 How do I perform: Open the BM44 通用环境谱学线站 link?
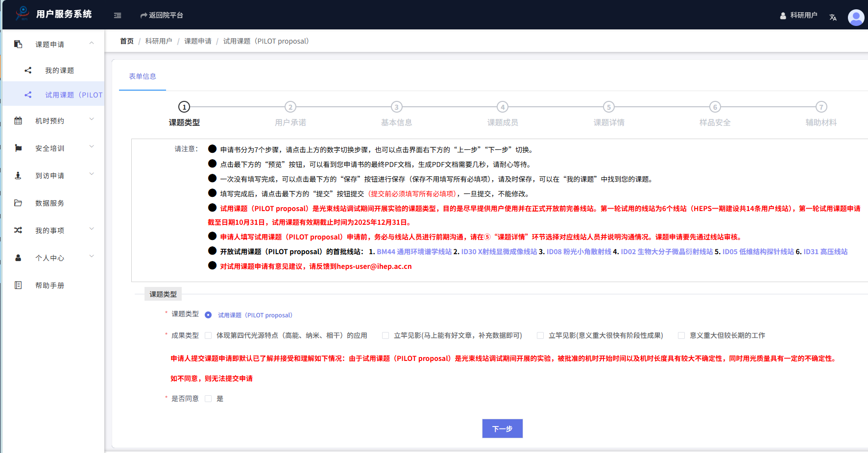click(x=414, y=252)
